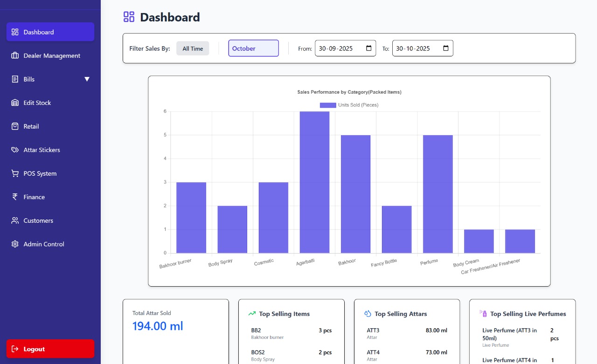The image size is (597, 364).
Task: Go to the Bills menu entry
Action: click(29, 79)
